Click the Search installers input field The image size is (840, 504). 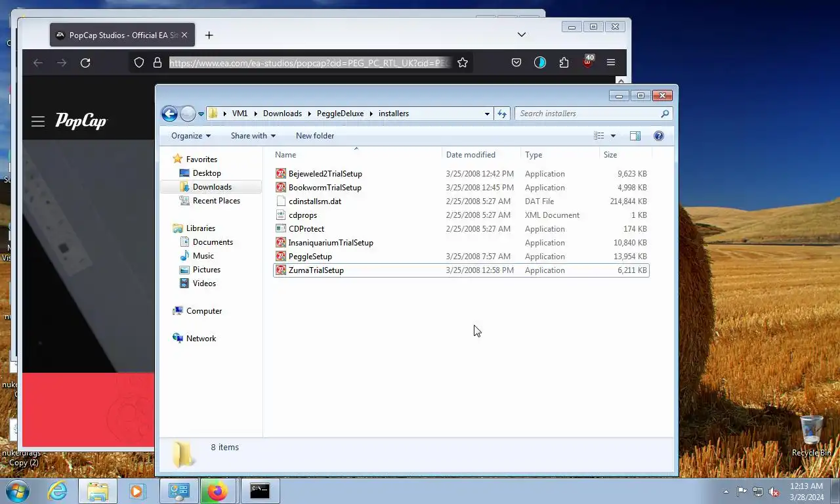[x=587, y=114]
